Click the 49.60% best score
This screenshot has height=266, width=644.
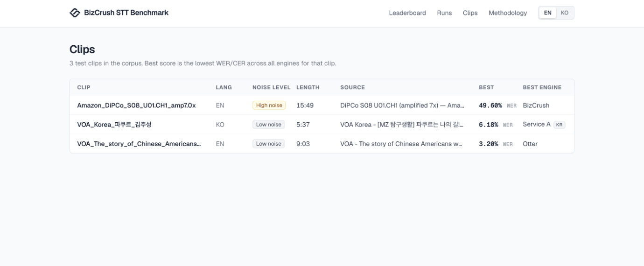point(490,105)
